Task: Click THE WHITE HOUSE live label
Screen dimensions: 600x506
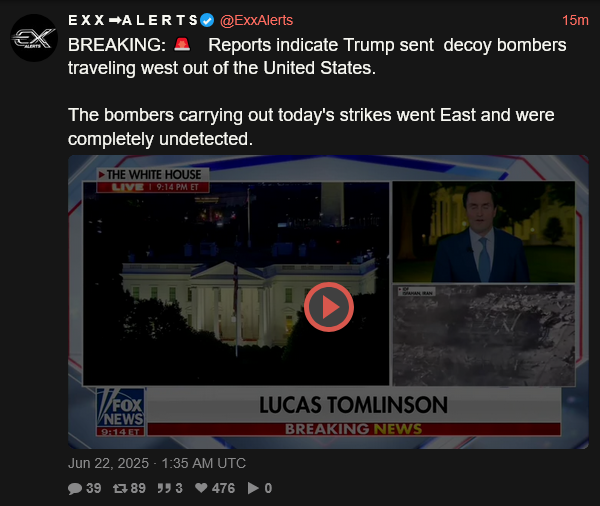Action: pyautogui.click(x=153, y=180)
